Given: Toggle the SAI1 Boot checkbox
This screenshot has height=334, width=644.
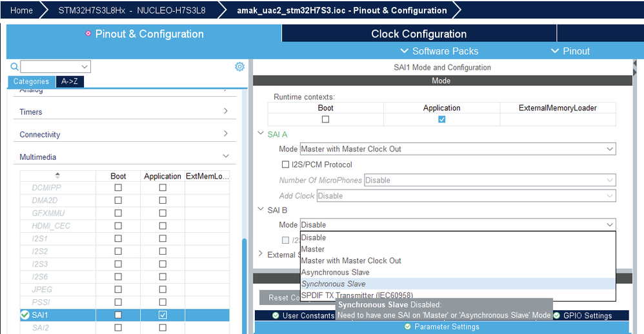Looking at the screenshot, I should coord(118,315).
